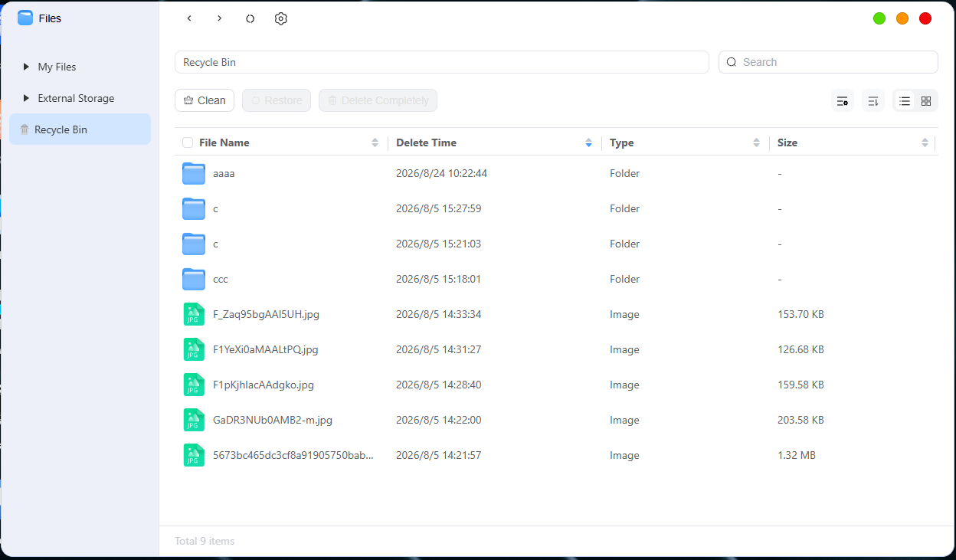The image size is (956, 560).
Task: Click the ccc folder icon
Action: (x=194, y=280)
